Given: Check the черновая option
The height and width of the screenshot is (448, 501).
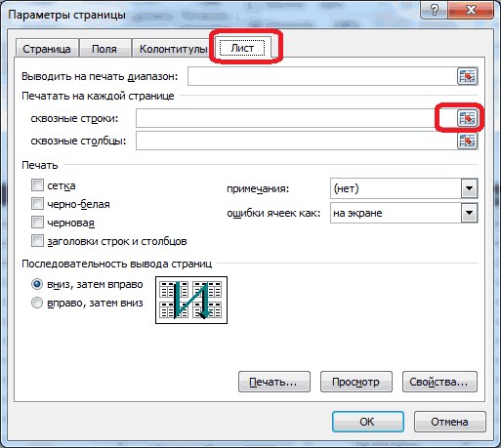Looking at the screenshot, I should (37, 223).
